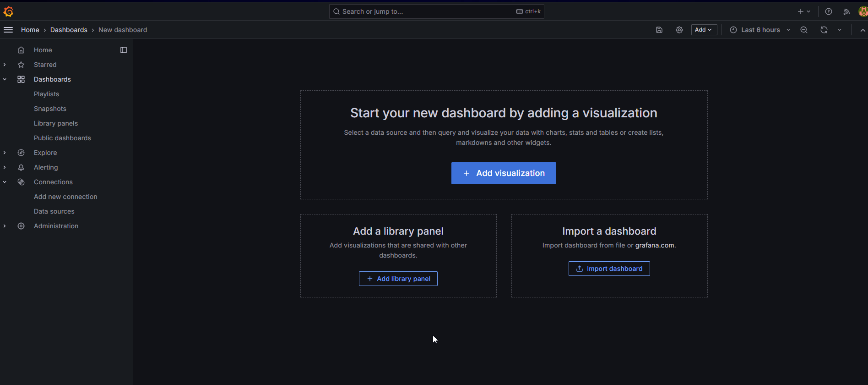
Task: Click the save dashboard icon
Action: click(659, 30)
